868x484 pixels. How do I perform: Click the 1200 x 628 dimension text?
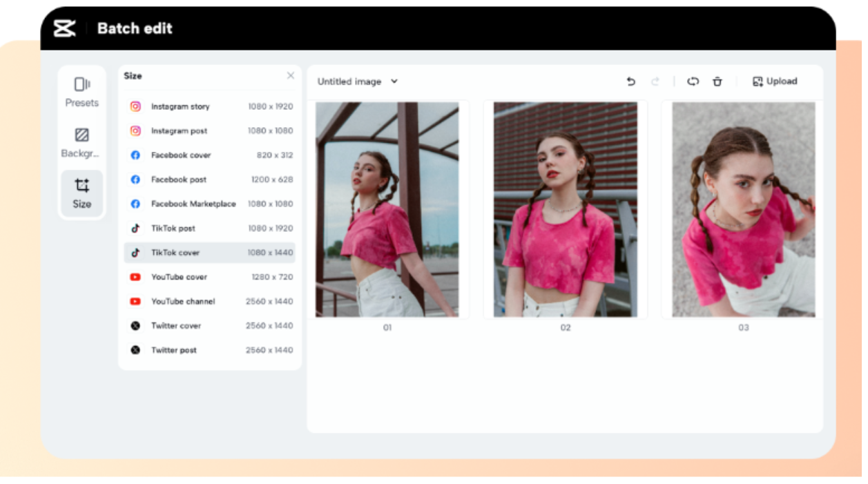272,180
